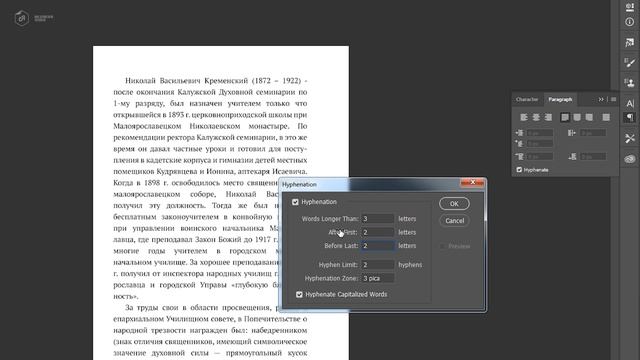Select the Paragraph tab
The width and height of the screenshot is (640, 360).
[560, 100]
